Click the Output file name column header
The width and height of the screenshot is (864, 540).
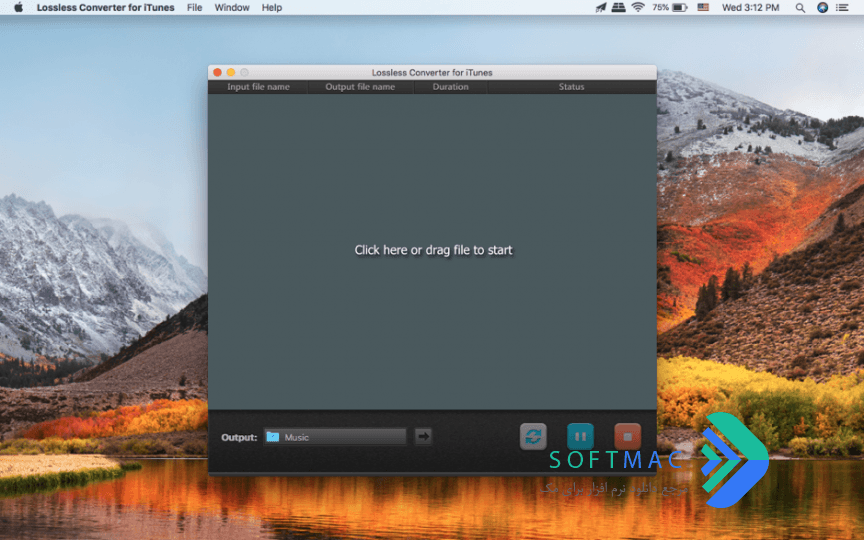360,87
